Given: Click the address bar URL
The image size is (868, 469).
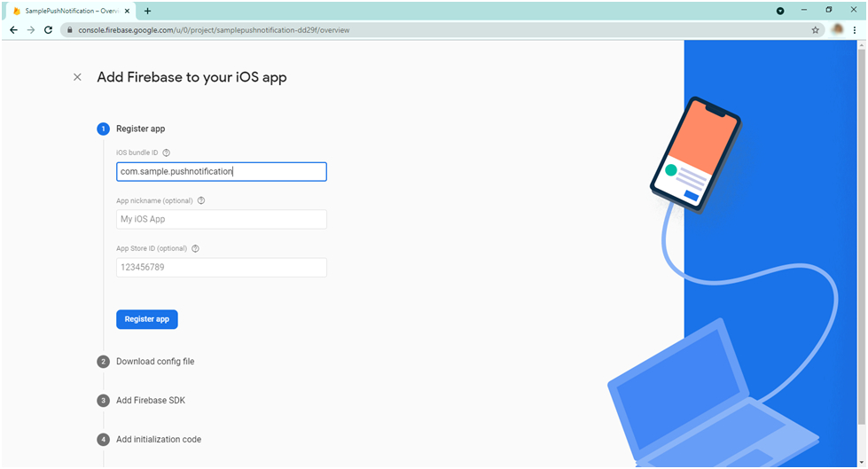Looking at the screenshot, I should point(214,30).
